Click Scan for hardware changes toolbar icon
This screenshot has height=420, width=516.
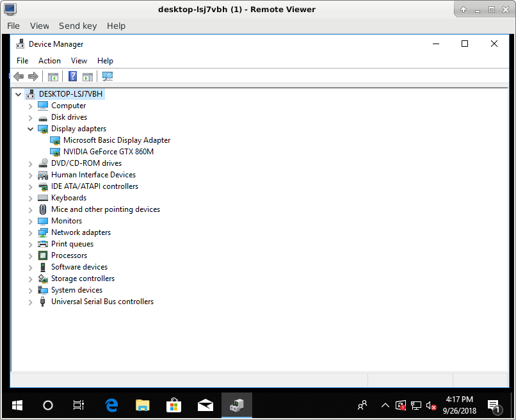108,76
